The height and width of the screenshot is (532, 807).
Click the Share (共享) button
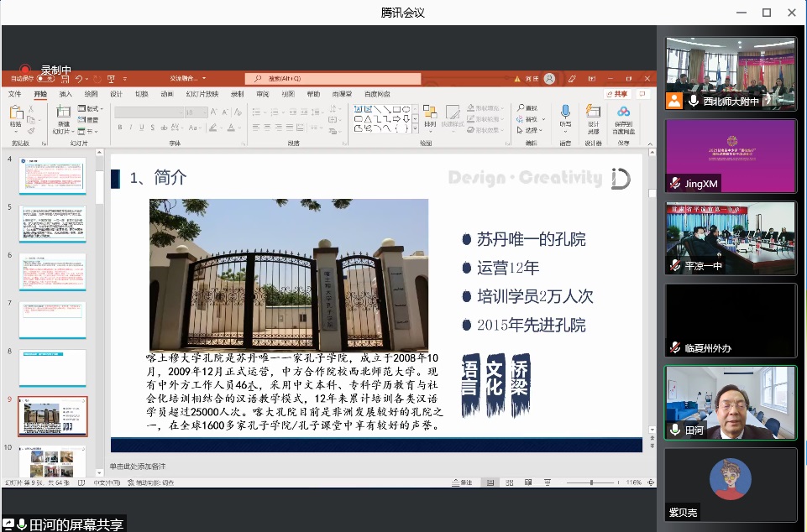click(x=617, y=94)
